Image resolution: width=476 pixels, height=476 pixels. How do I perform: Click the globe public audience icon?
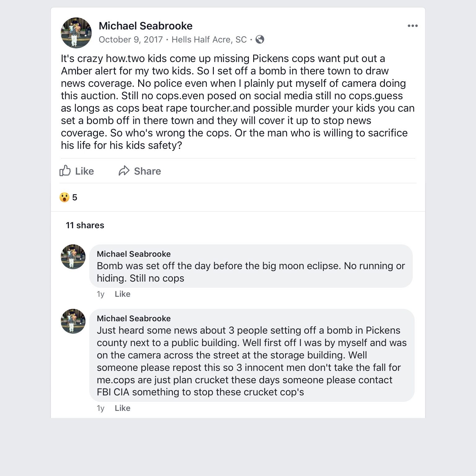(260, 40)
